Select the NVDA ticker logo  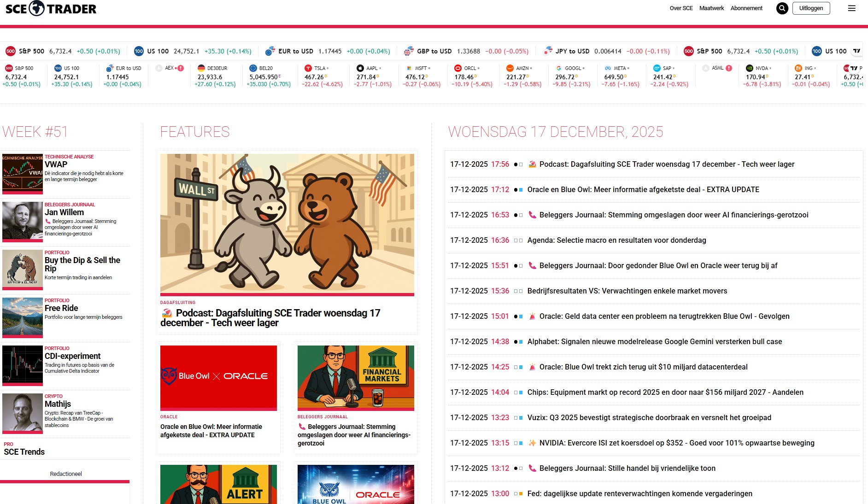(x=750, y=68)
